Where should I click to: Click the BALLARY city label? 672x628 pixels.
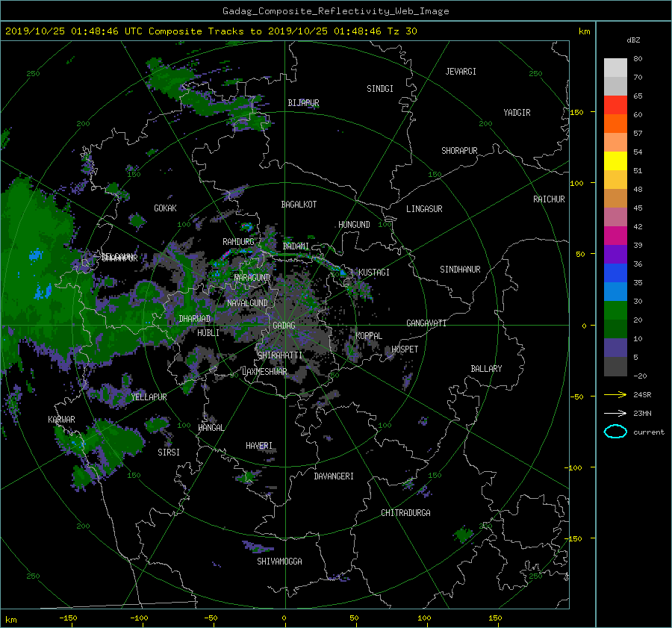(486, 369)
